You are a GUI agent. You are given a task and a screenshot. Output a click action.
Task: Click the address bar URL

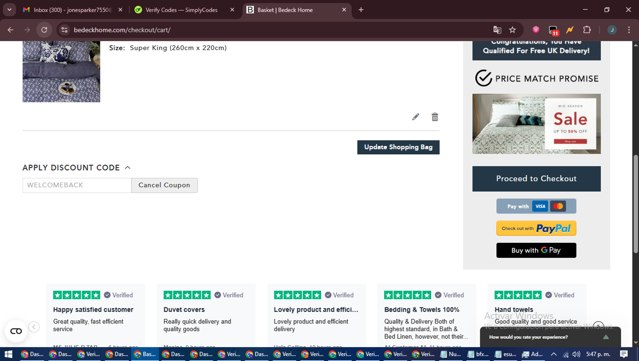[122, 30]
